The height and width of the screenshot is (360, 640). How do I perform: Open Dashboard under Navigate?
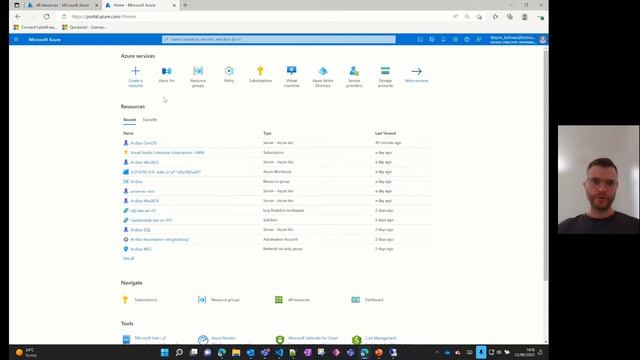(x=367, y=300)
